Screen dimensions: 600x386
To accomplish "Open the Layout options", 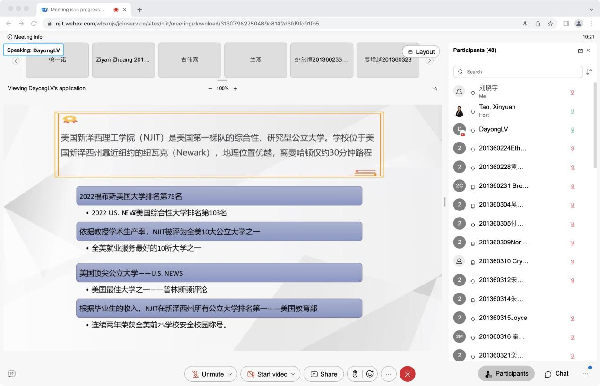I will pyautogui.click(x=421, y=51).
